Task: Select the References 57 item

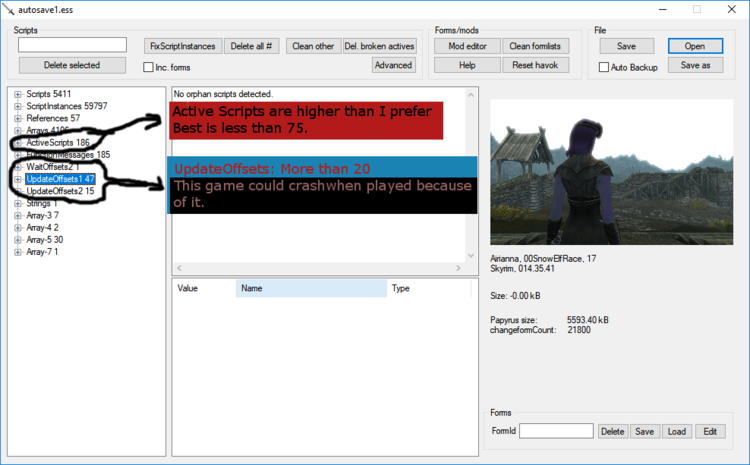Action: click(53, 118)
